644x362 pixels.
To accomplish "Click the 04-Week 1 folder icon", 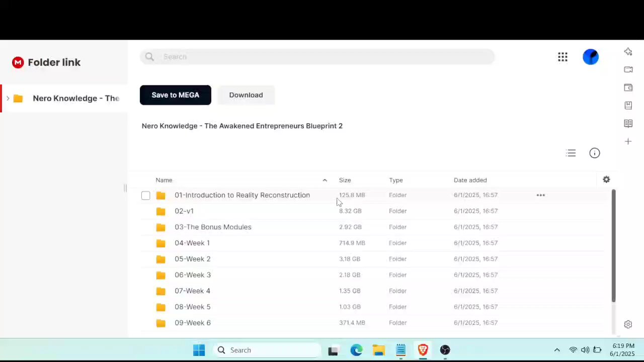I will click(x=160, y=243).
